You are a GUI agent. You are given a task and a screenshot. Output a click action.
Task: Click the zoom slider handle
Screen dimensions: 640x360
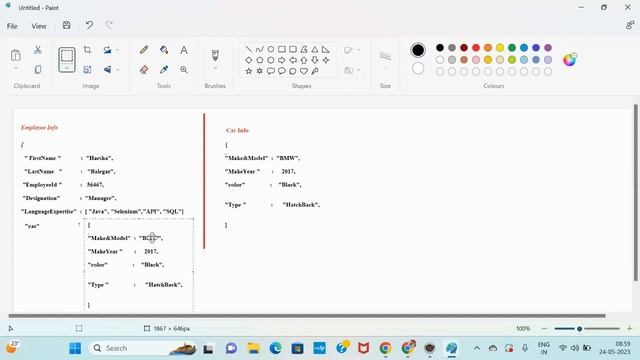[x=579, y=329]
